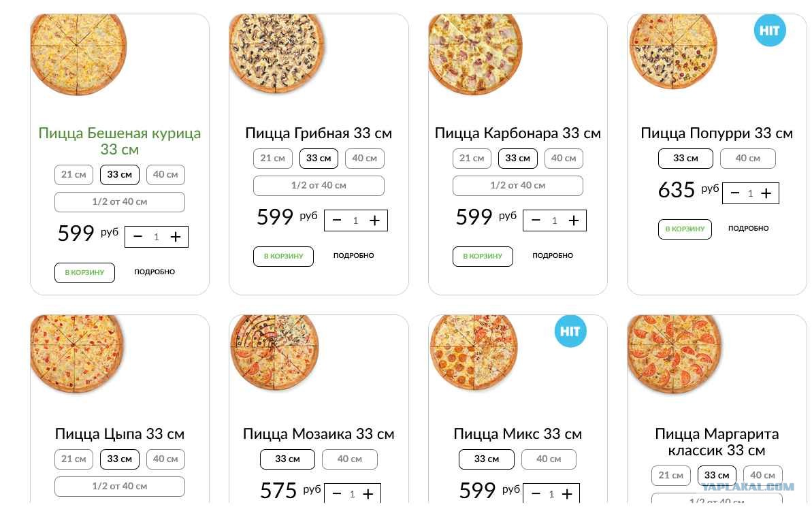Select 40 см size for Пицца Грибная

(x=365, y=159)
